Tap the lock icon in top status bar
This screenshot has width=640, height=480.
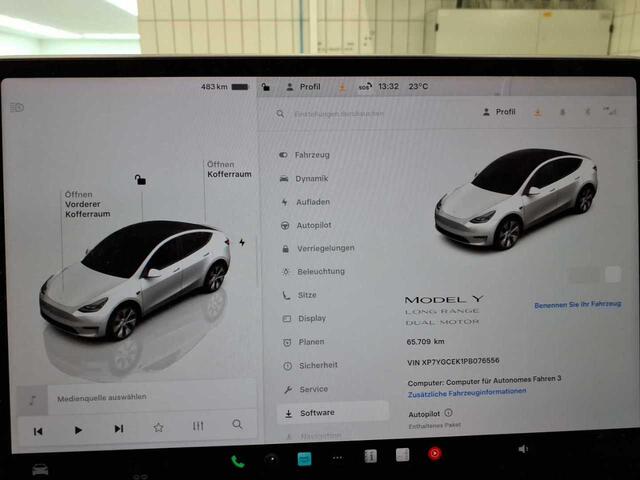click(x=266, y=87)
